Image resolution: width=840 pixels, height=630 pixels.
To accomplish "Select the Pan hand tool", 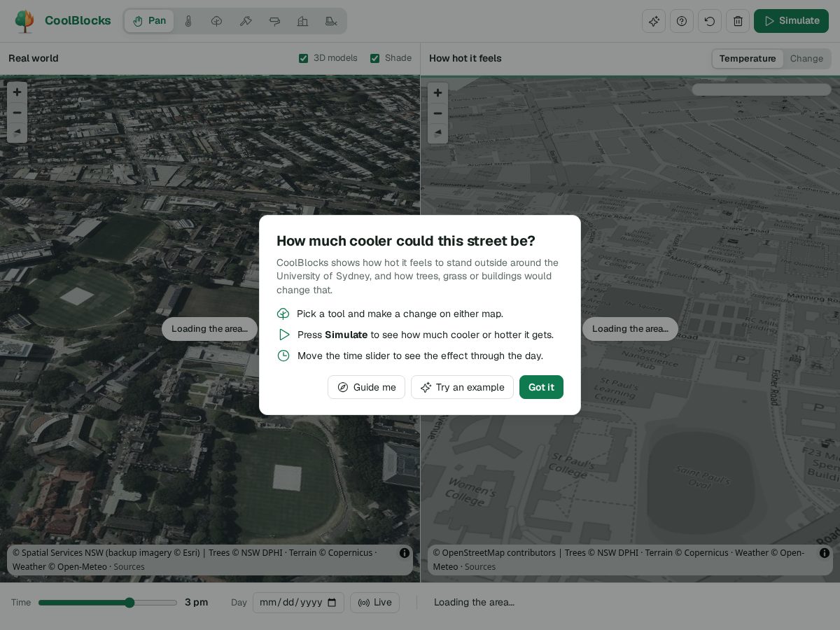I will [149, 21].
